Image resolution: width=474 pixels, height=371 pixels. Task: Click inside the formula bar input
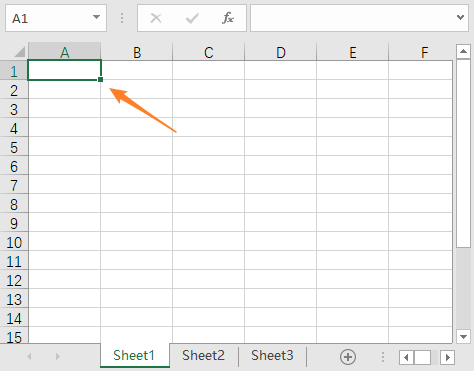coord(353,18)
